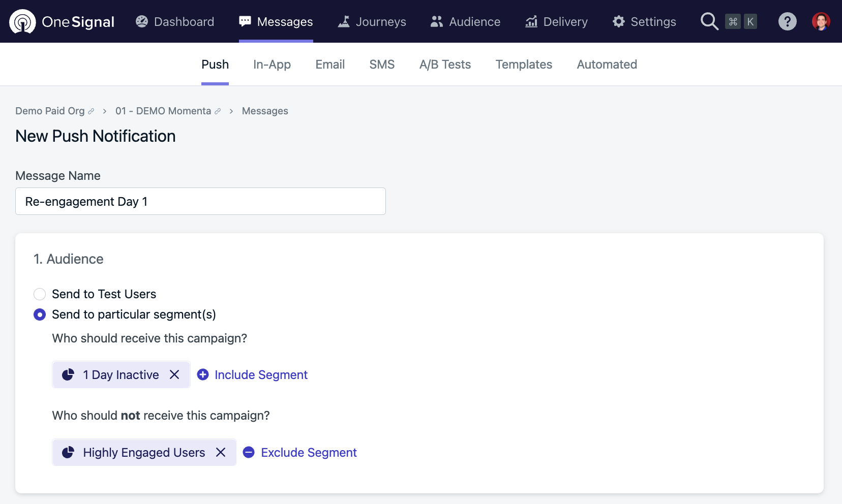842x504 pixels.
Task: Switch to the Email tab
Action: coord(330,65)
